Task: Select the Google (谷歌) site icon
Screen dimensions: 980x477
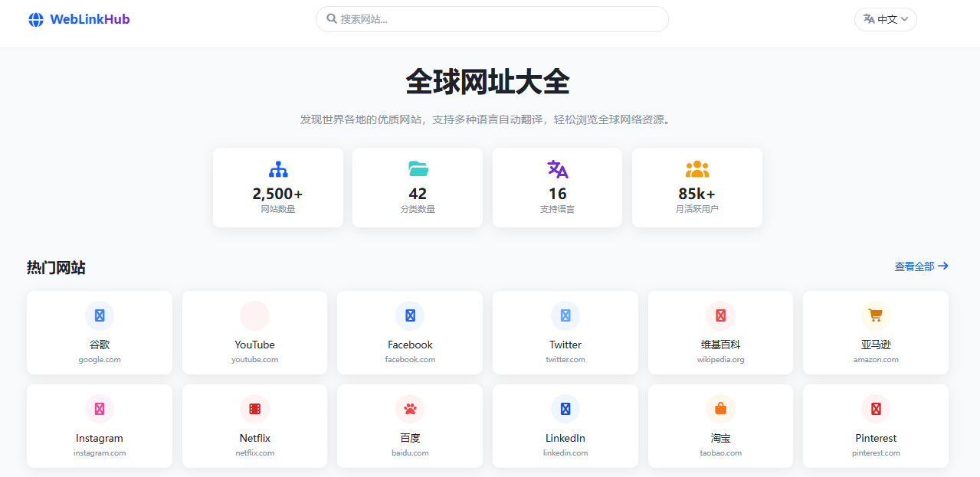Action: (99, 315)
